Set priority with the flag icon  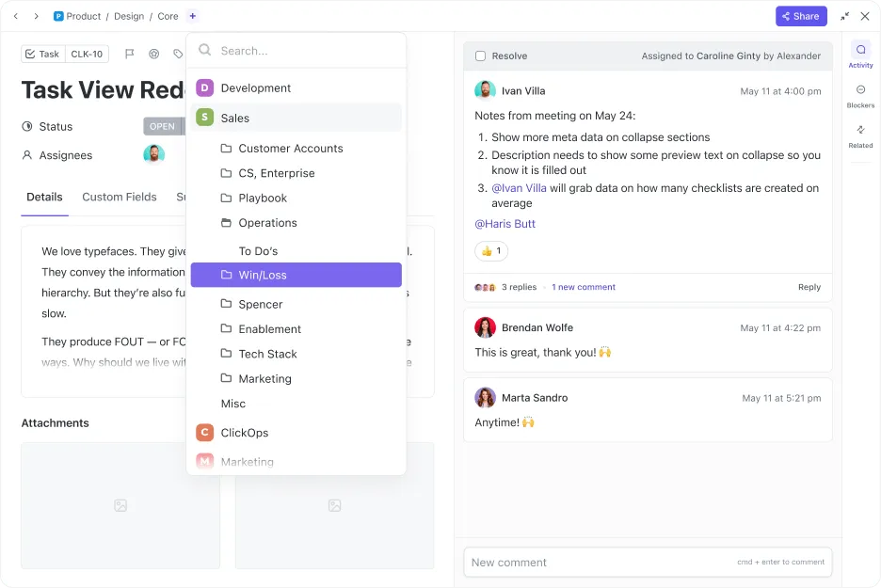[x=129, y=54]
